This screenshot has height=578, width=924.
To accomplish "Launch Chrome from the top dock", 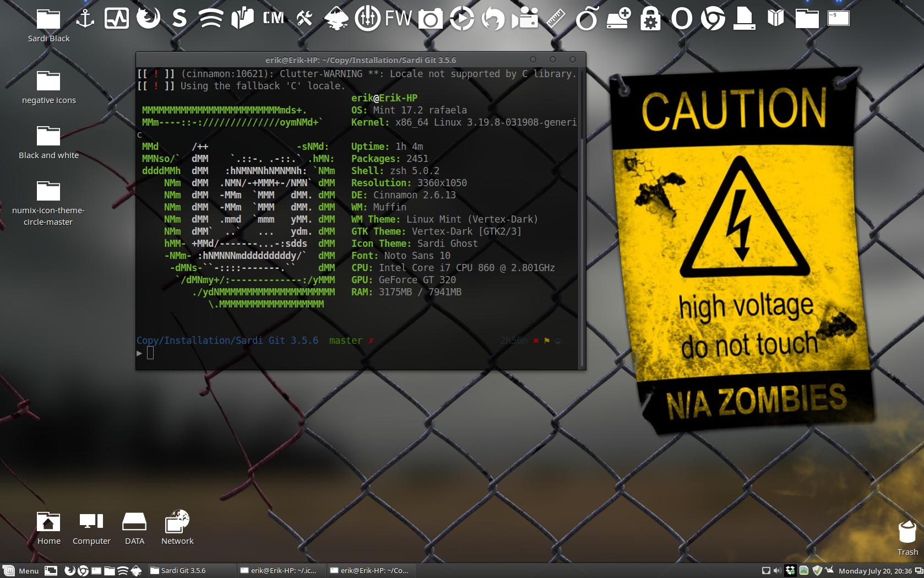I will pyautogui.click(x=713, y=19).
